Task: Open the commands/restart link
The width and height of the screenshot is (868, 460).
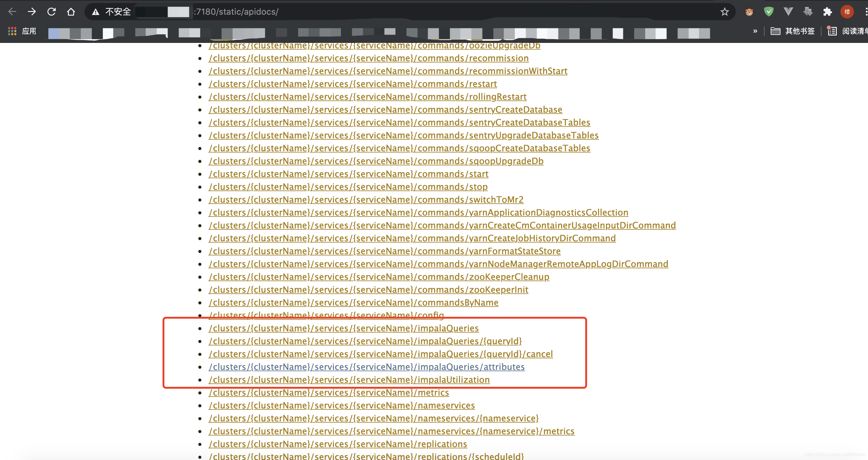Action: [353, 84]
